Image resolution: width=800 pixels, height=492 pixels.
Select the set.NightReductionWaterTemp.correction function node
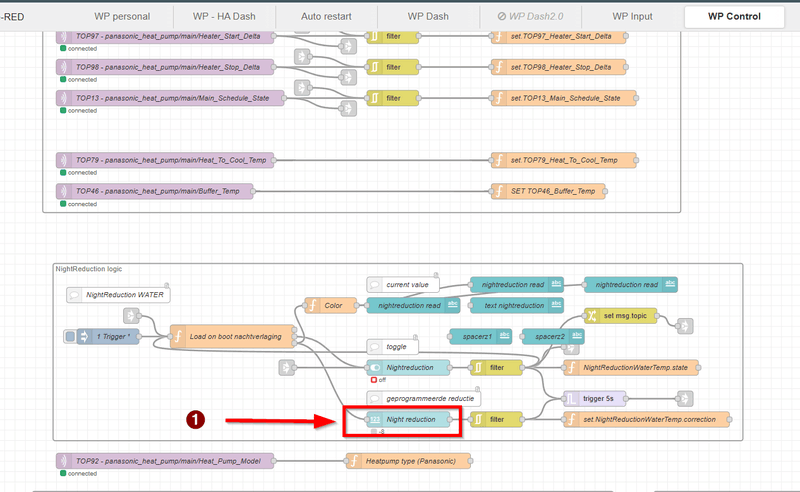pyautogui.click(x=646, y=420)
